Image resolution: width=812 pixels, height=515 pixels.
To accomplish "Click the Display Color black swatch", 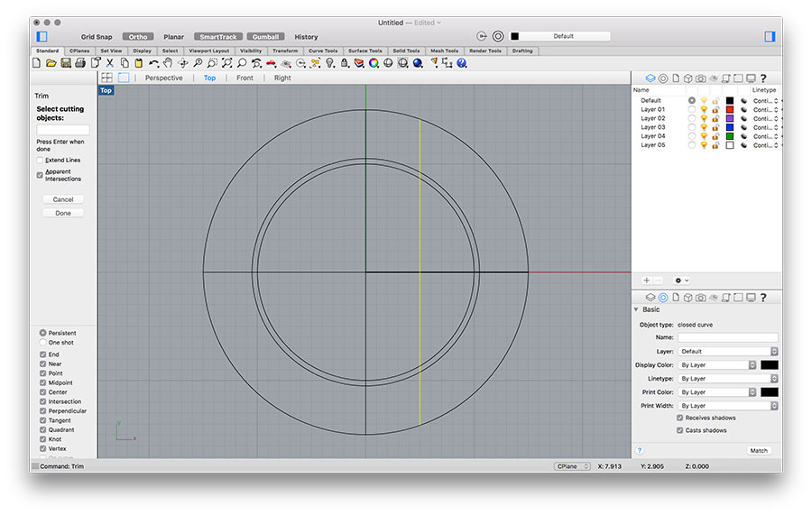I will tap(769, 365).
